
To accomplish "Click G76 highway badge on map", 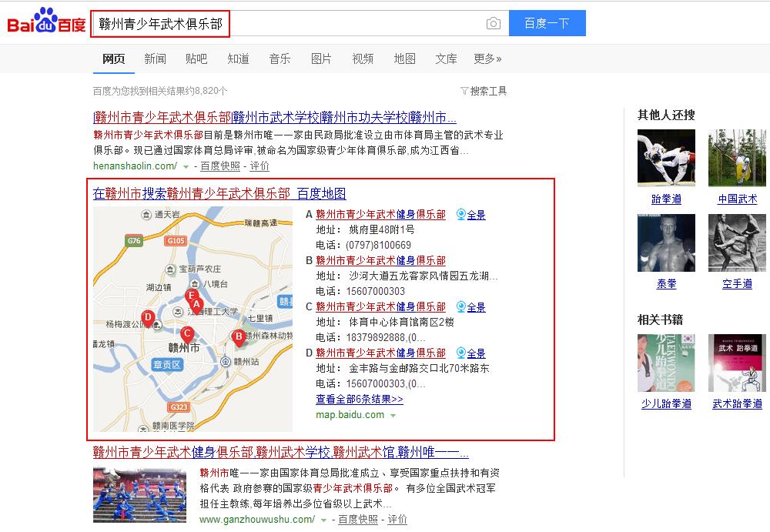I will (x=134, y=241).
